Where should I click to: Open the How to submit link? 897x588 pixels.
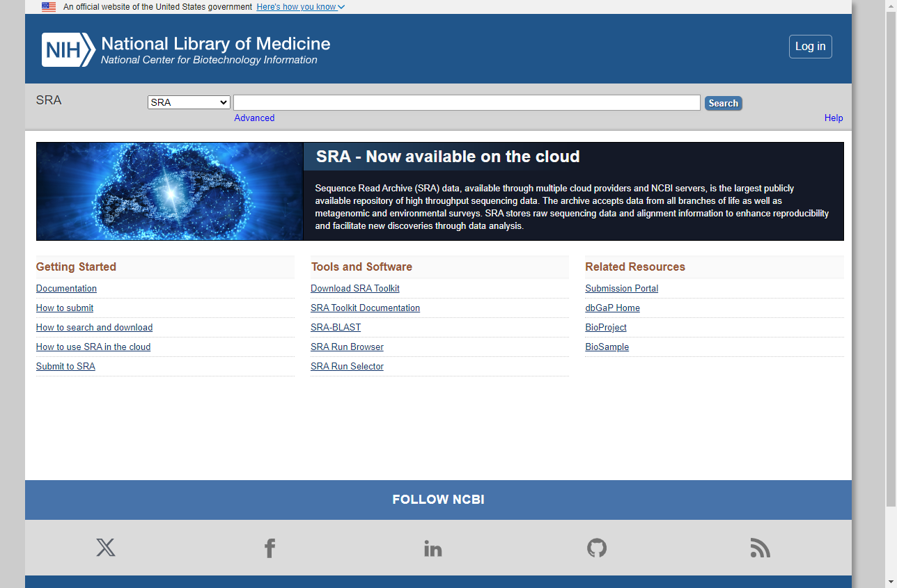click(x=65, y=308)
